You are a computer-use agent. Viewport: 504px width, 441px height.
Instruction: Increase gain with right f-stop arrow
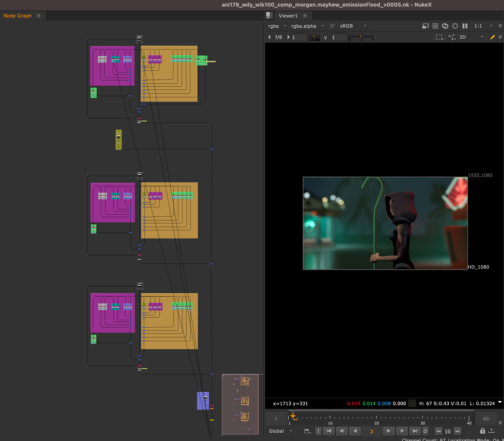point(288,37)
